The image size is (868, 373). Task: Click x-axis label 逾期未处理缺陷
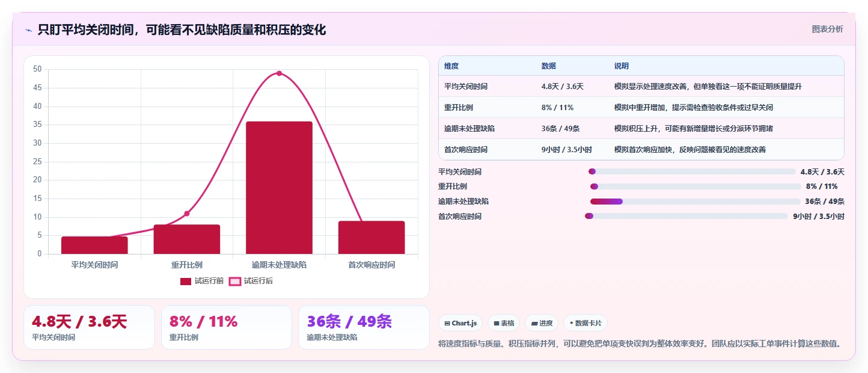pos(279,265)
